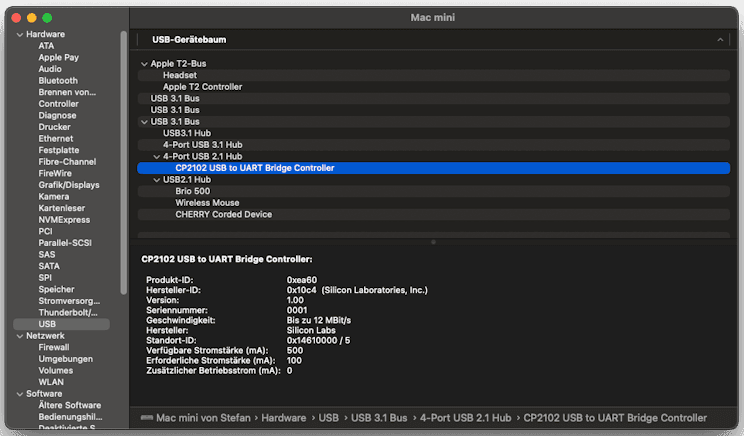Image resolution: width=744 pixels, height=436 pixels.
Task: Collapse the Netzwerk sidebar section
Action: [x=20, y=336]
